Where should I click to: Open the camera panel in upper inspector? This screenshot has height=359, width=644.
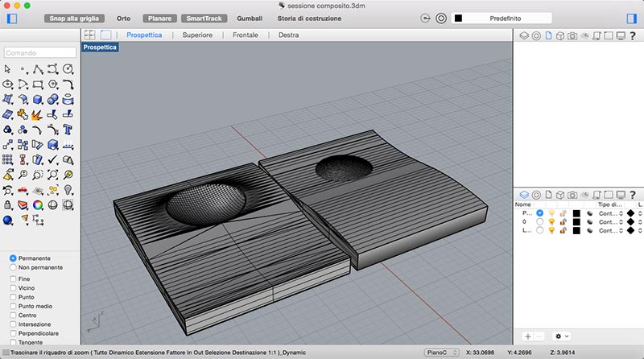click(x=572, y=35)
